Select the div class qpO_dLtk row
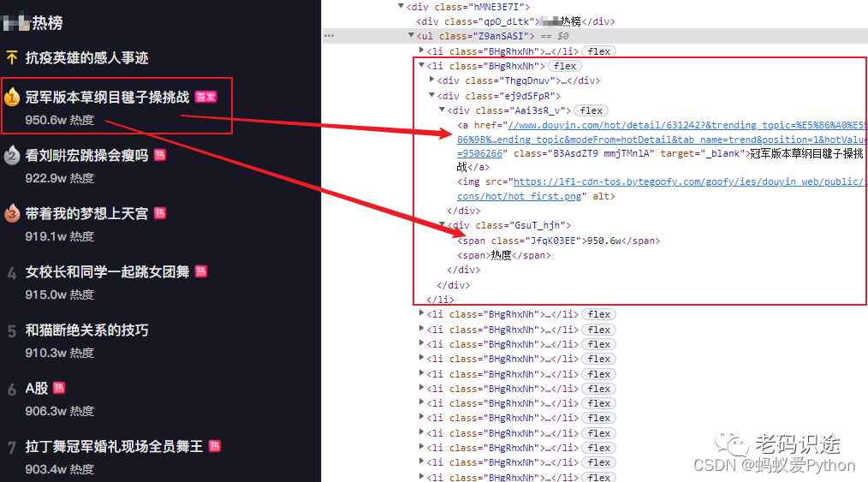868x482 pixels. point(515,21)
